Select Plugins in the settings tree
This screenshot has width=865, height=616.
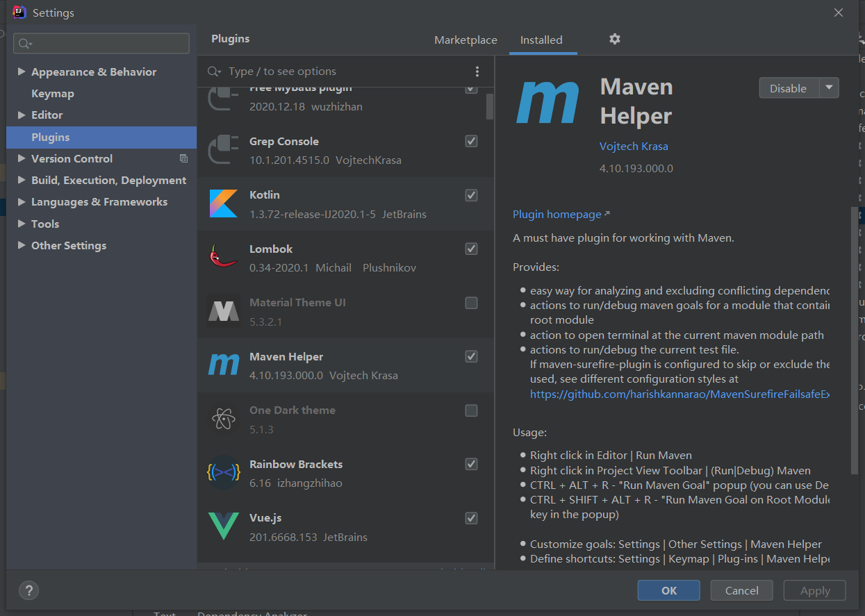pos(101,137)
